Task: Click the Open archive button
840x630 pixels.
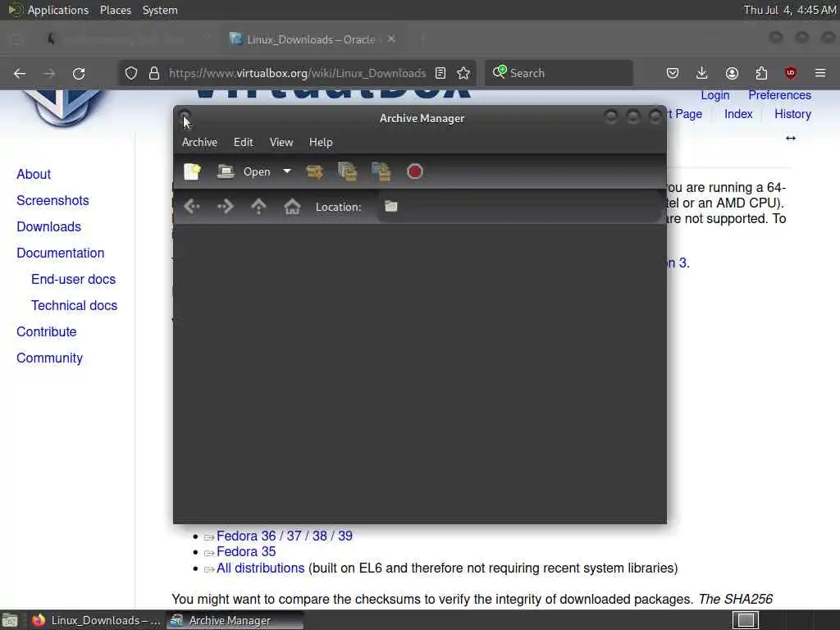Action: pyautogui.click(x=244, y=171)
